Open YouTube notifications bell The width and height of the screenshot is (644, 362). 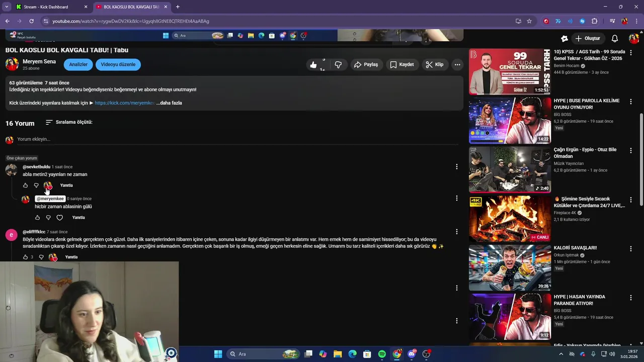coord(615,38)
